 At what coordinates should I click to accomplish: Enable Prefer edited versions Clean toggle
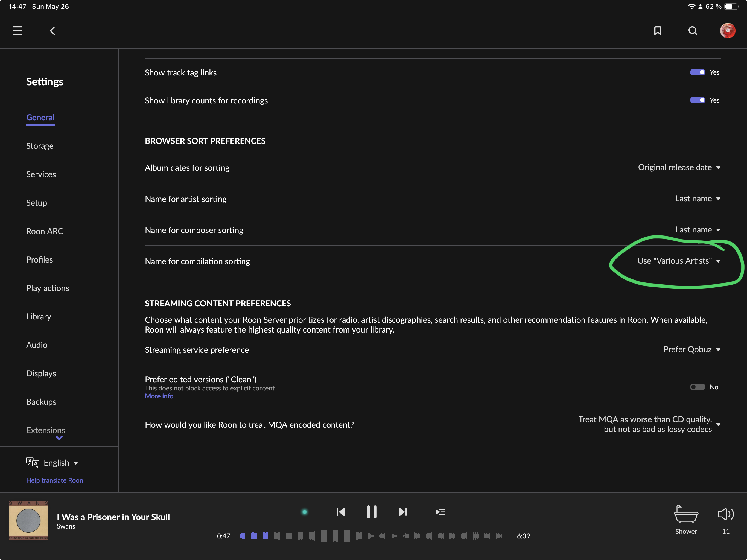(x=697, y=387)
